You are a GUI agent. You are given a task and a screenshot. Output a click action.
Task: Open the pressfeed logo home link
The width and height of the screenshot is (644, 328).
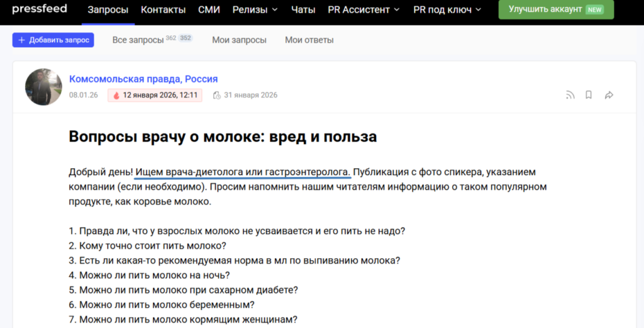click(40, 9)
